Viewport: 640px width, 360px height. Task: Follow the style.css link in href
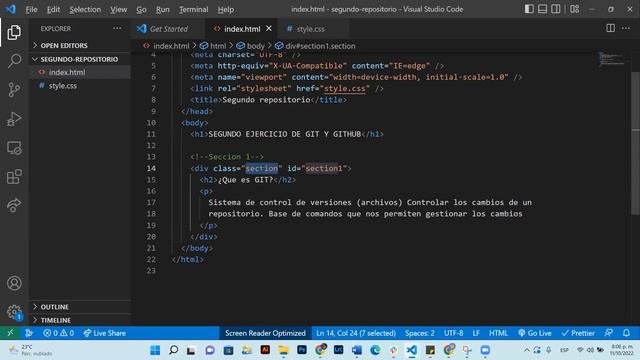tap(344, 89)
